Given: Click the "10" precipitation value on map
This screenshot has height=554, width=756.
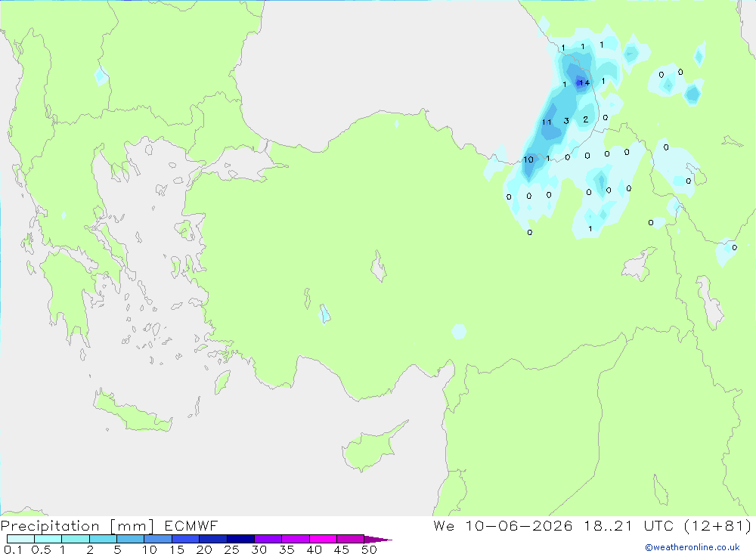Looking at the screenshot, I should click(x=528, y=159).
